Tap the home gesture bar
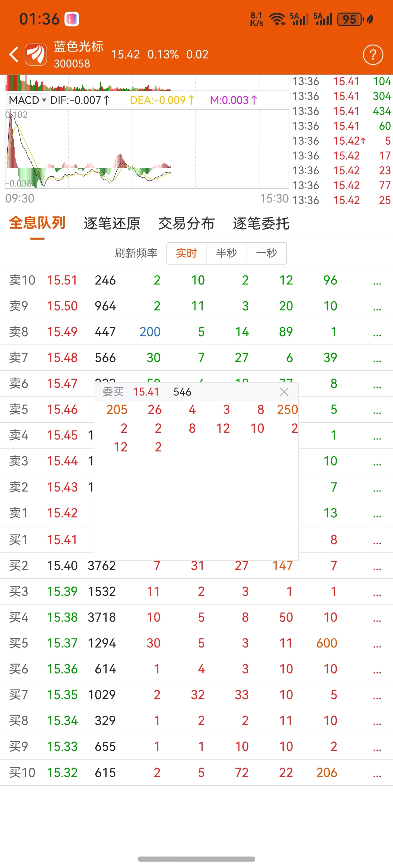The width and height of the screenshot is (393, 868). [196, 859]
